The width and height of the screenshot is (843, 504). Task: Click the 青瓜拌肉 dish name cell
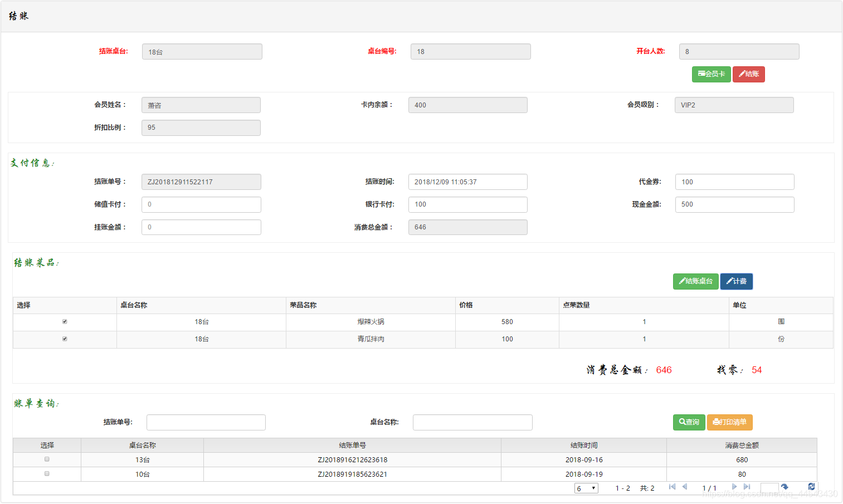371,339
